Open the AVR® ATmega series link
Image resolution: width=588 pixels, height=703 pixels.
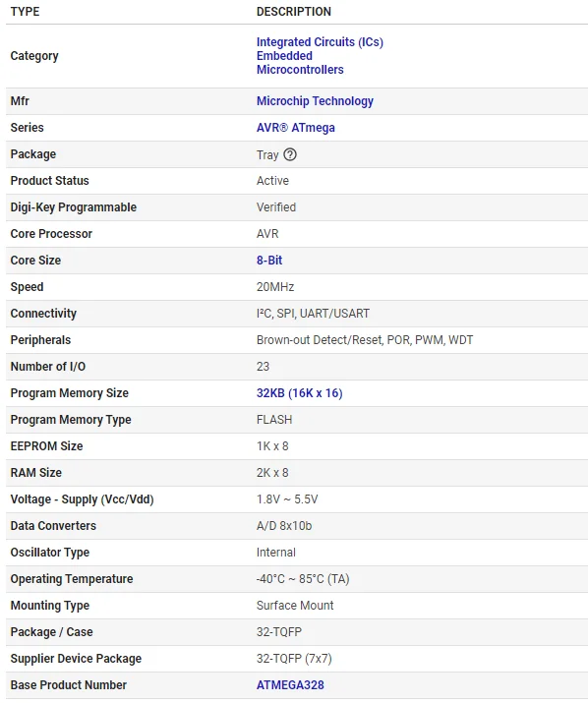[296, 128]
